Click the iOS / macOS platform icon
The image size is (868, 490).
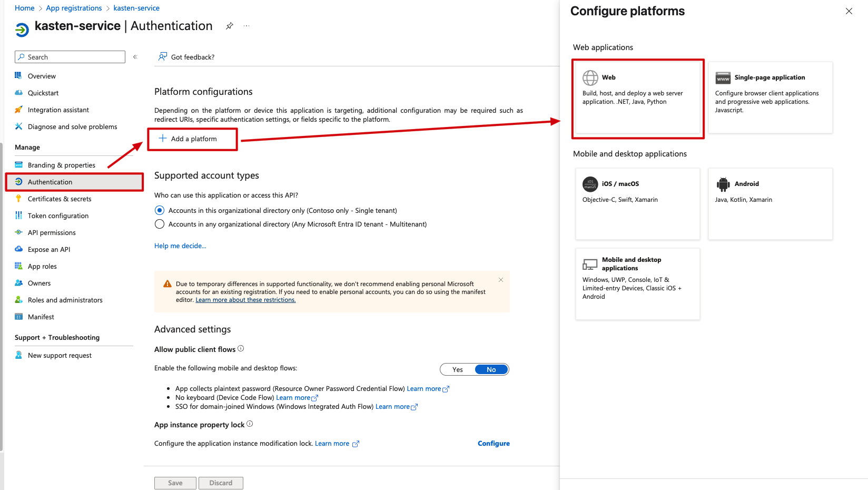click(x=590, y=184)
